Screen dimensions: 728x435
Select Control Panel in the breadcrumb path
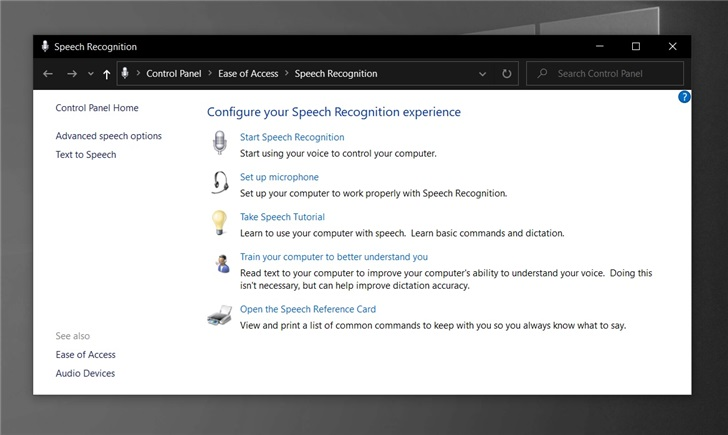(173, 74)
